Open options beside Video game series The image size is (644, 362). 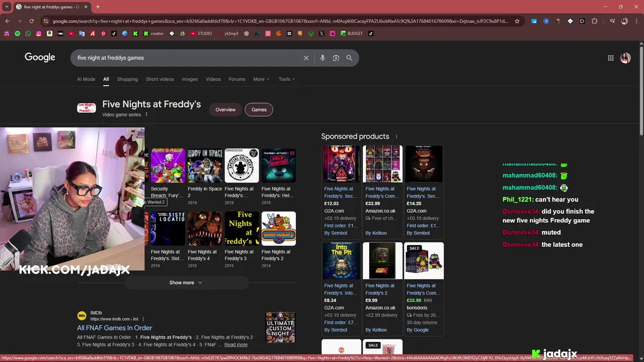click(146, 115)
